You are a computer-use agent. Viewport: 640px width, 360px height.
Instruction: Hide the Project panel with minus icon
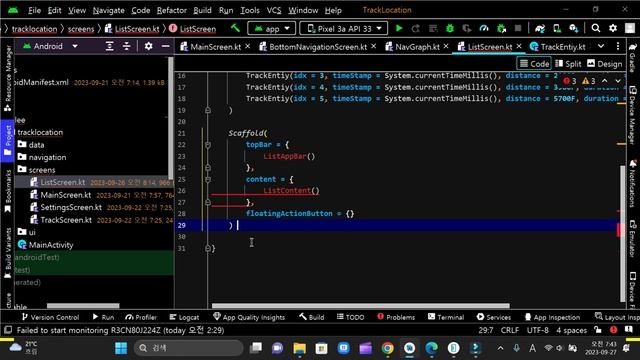(165, 46)
